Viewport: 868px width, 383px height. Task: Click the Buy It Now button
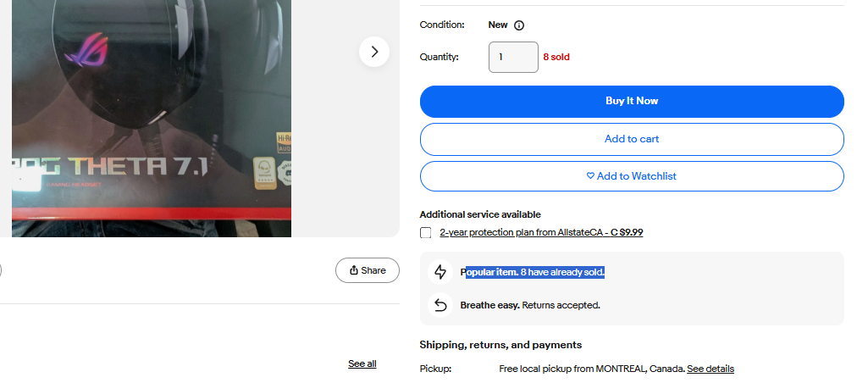(x=632, y=102)
